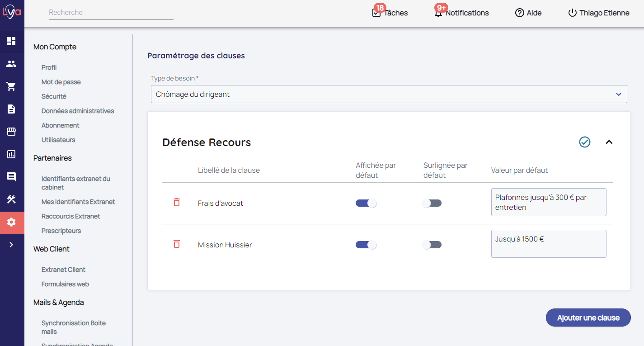Viewport: 644px width, 346px height.
Task: Go to Utilisateurs in settings menu
Action: click(x=58, y=140)
